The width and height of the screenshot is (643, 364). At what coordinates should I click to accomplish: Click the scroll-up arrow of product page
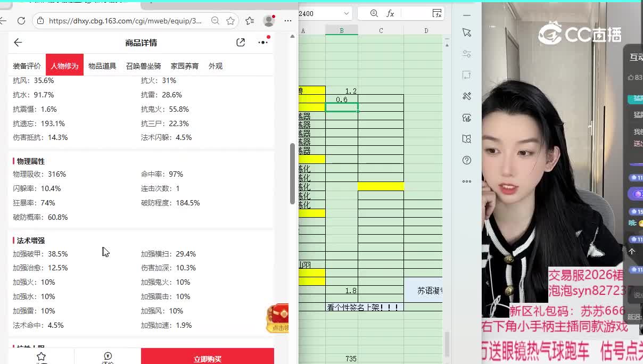(x=292, y=36)
